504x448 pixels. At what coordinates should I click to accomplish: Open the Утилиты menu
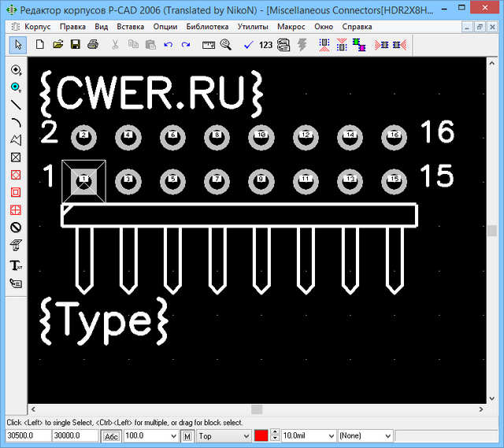tap(252, 26)
